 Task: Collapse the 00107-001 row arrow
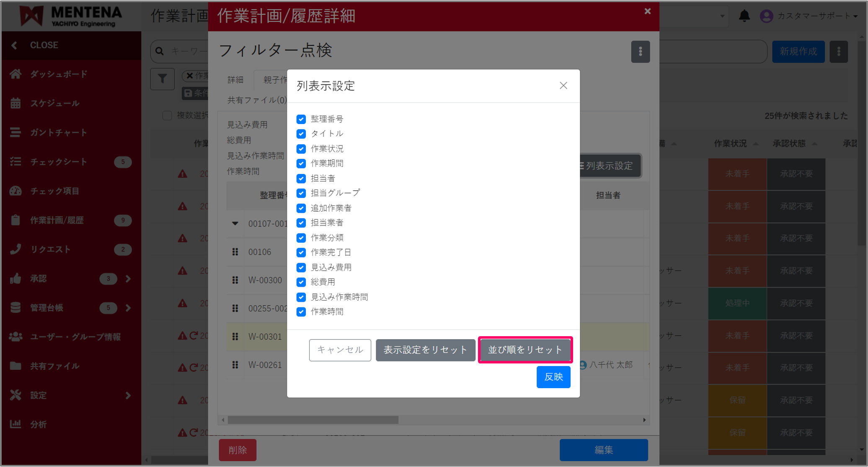pos(235,223)
